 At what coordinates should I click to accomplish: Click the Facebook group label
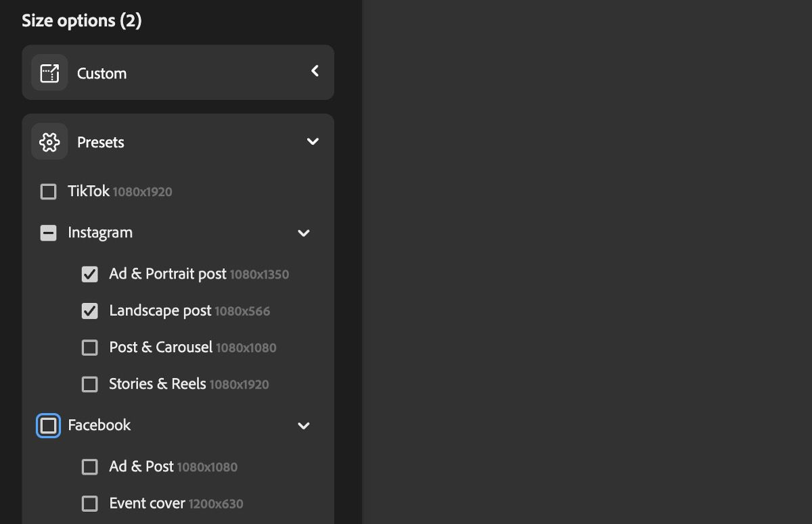tap(99, 425)
